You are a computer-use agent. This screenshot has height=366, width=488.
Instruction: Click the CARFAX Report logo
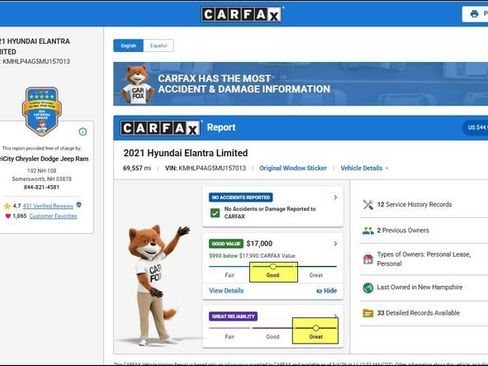point(160,128)
